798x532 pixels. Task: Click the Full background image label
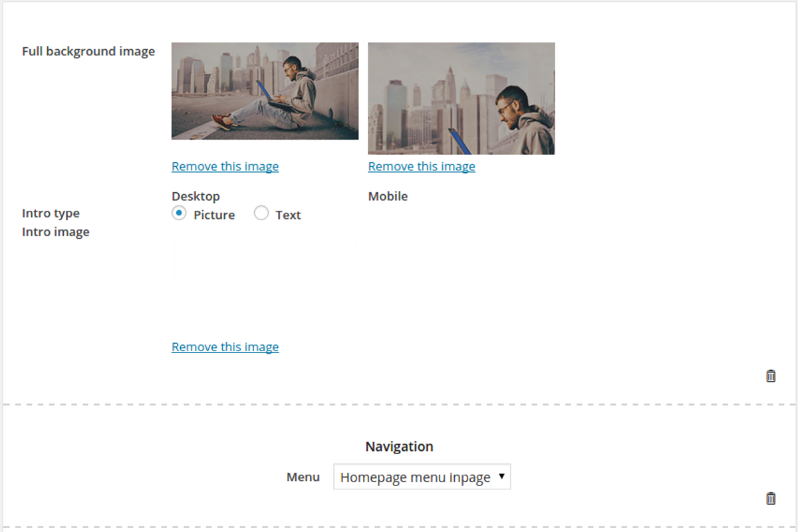click(x=88, y=51)
